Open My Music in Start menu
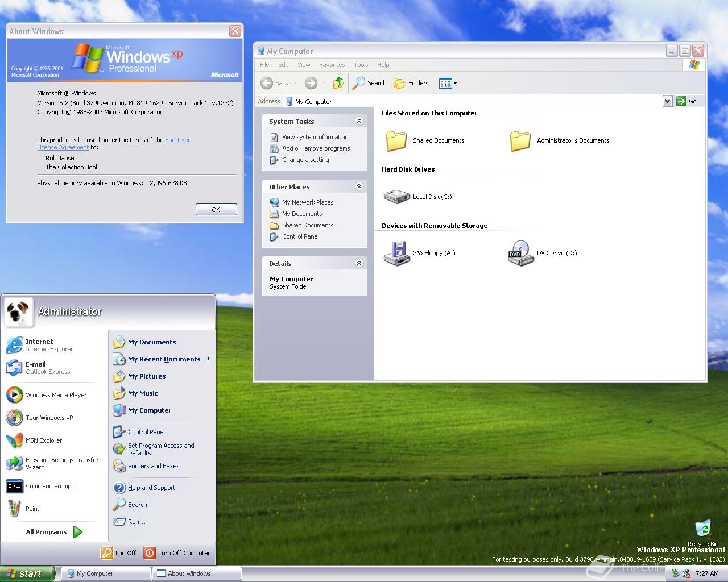Image resolution: width=728 pixels, height=582 pixels. click(162, 393)
